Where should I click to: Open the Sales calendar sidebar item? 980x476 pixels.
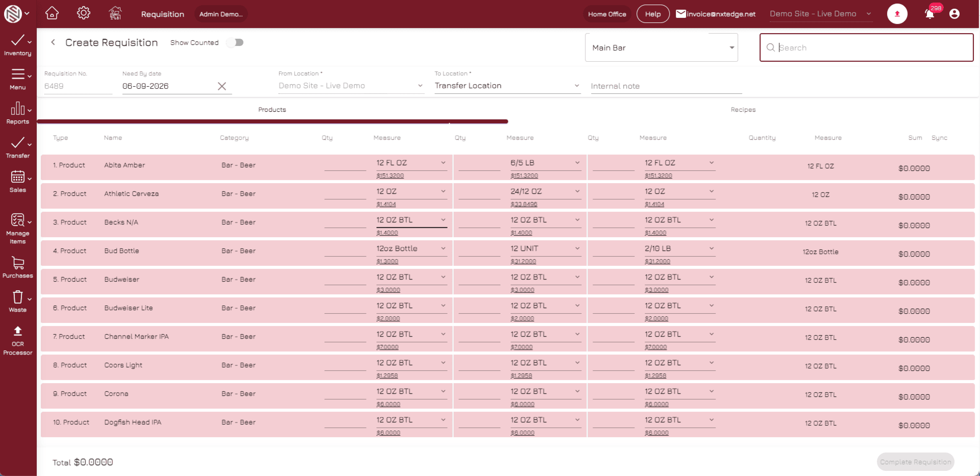[x=18, y=182]
